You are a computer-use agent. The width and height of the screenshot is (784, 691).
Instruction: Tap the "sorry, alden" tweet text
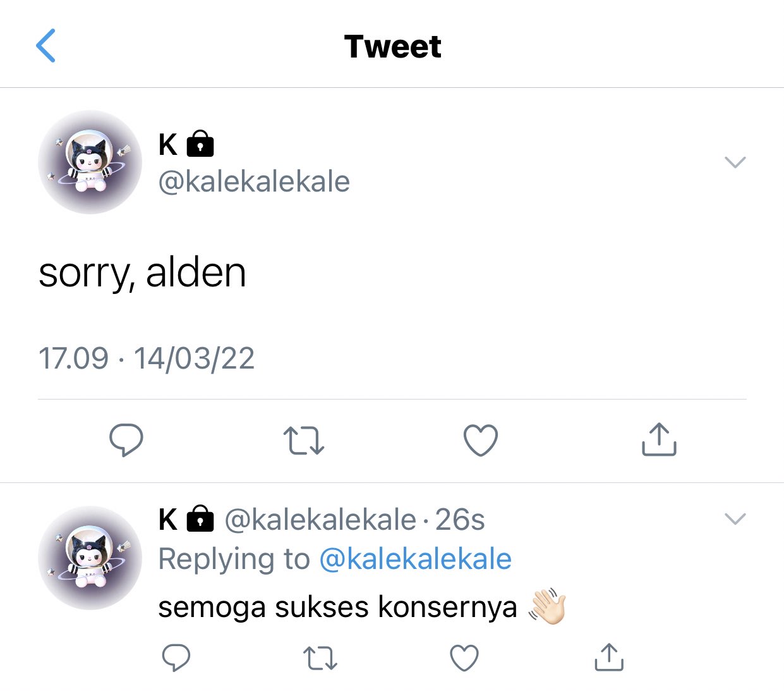[x=142, y=273]
